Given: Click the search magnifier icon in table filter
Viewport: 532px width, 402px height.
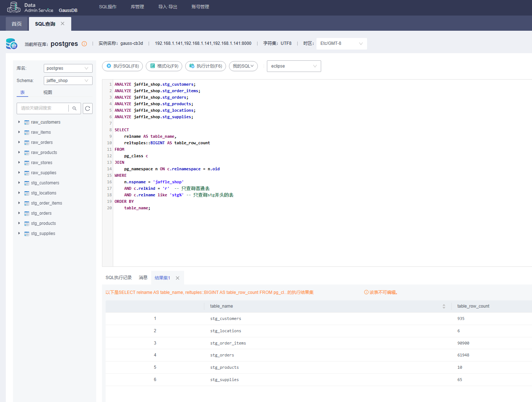Looking at the screenshot, I should 75,108.
